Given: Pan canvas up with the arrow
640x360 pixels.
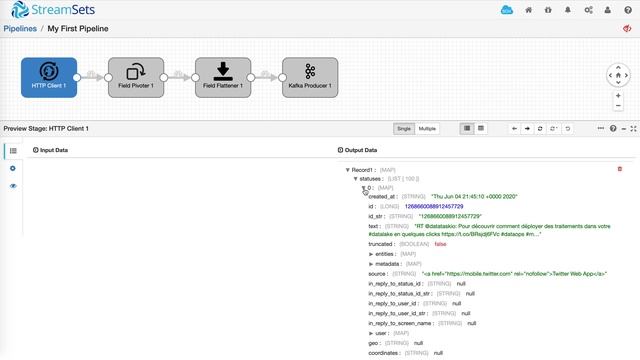Looking at the screenshot, I should (x=618, y=67).
